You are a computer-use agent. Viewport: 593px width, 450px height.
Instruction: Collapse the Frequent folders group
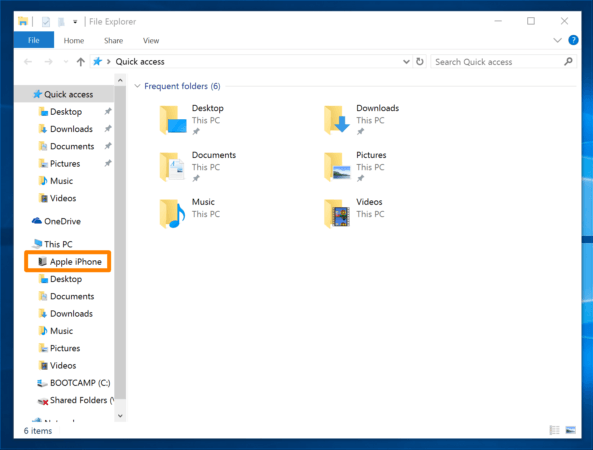click(x=137, y=86)
